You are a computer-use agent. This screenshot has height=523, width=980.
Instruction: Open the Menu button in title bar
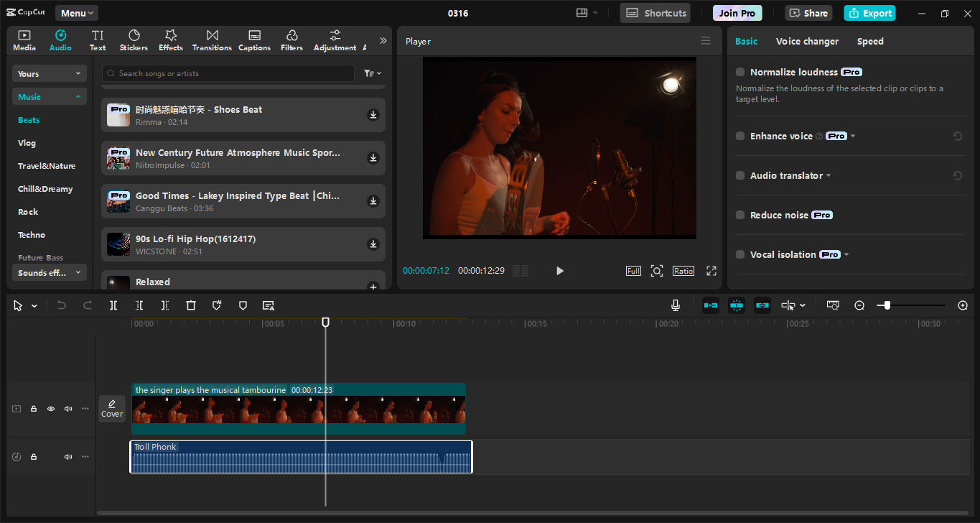point(75,12)
